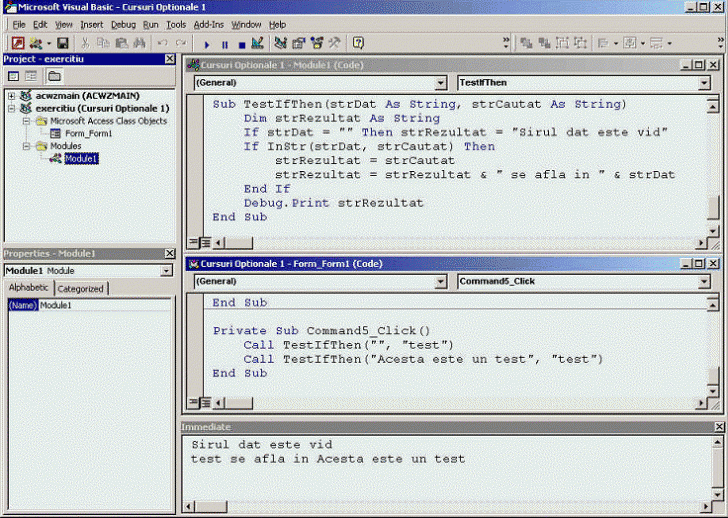Click the Reset stop button

241,45
